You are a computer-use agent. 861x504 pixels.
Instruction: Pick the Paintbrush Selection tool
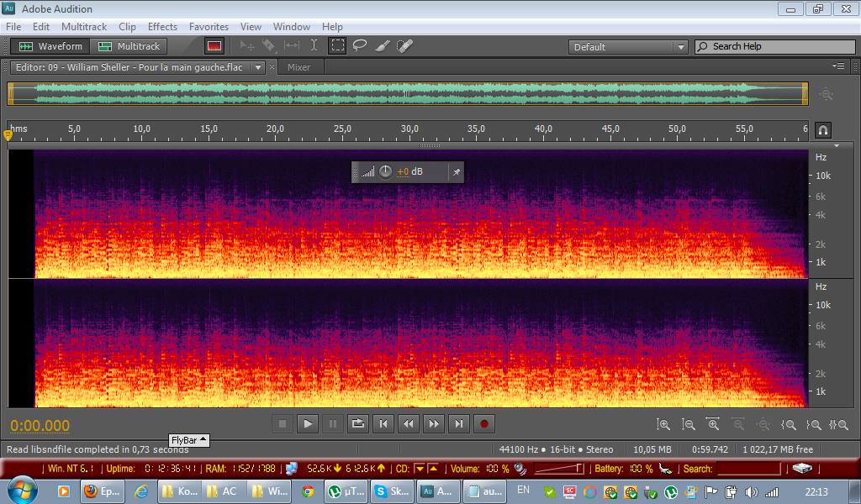point(382,46)
